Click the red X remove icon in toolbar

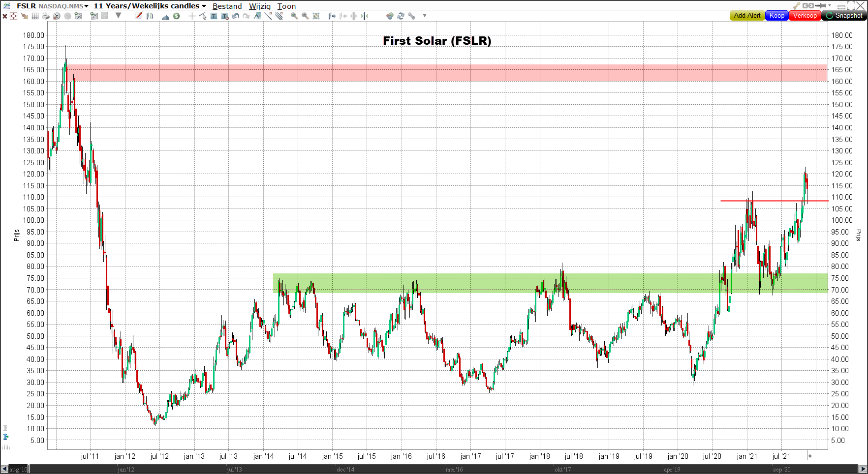pos(4,16)
